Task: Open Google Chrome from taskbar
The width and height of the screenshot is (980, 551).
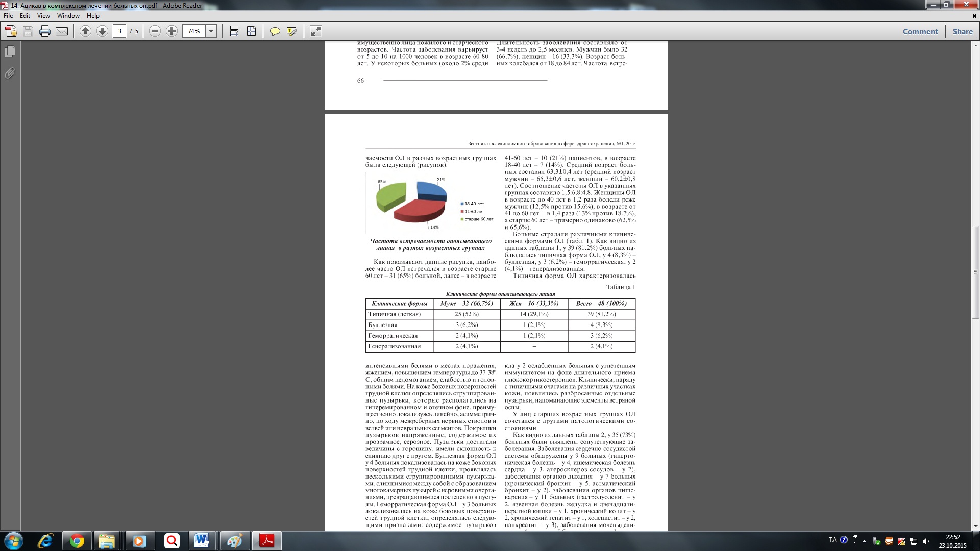Action: click(77, 541)
